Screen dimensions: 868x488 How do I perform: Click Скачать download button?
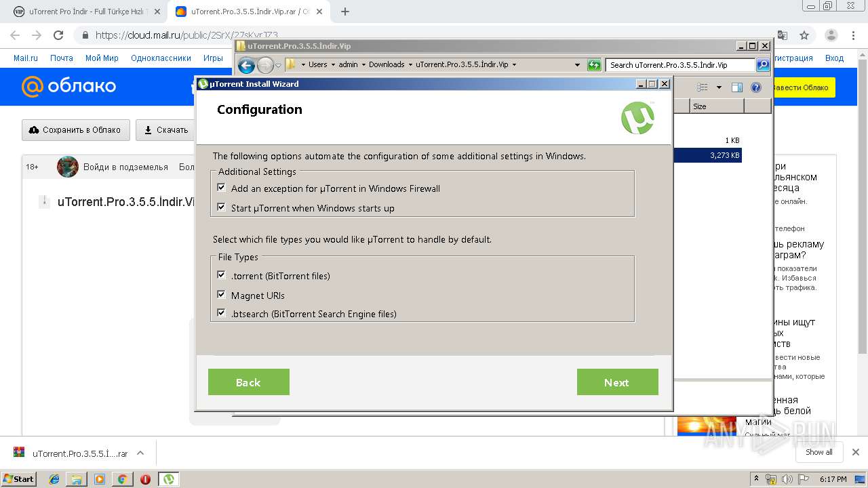coord(165,130)
